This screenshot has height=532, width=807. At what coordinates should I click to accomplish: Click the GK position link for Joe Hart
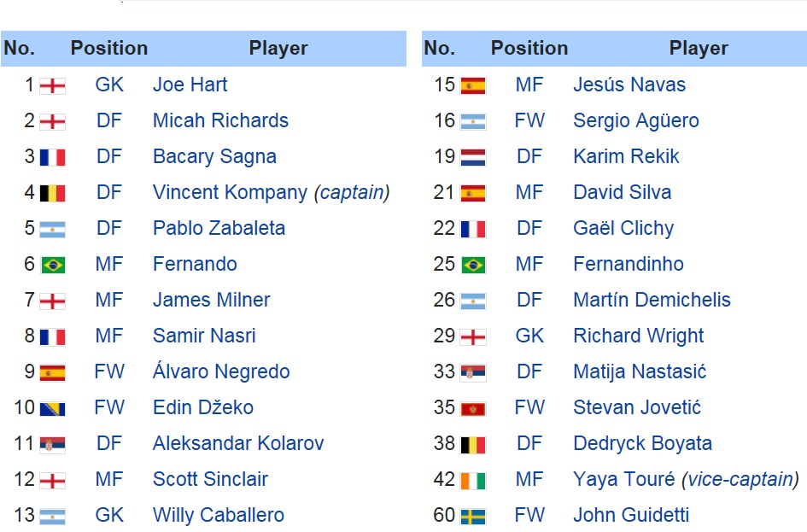click(109, 85)
